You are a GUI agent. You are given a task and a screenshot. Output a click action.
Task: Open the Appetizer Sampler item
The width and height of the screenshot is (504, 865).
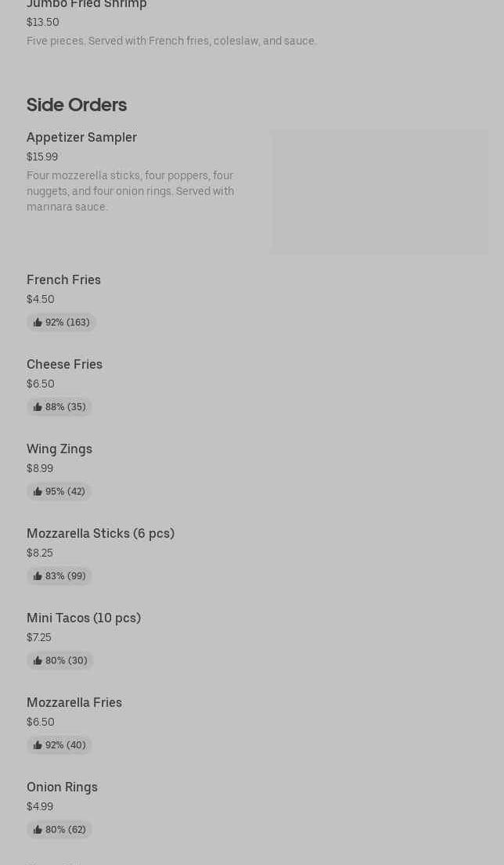pos(81,138)
